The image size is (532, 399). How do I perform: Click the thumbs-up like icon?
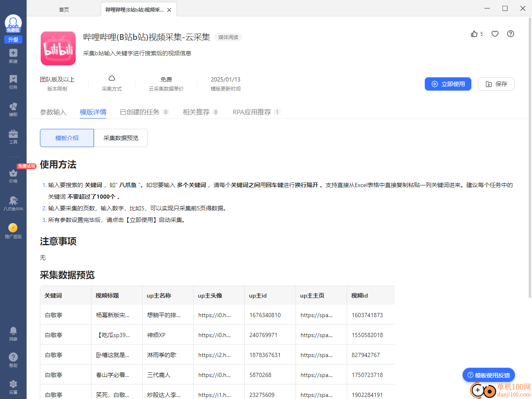474,34
